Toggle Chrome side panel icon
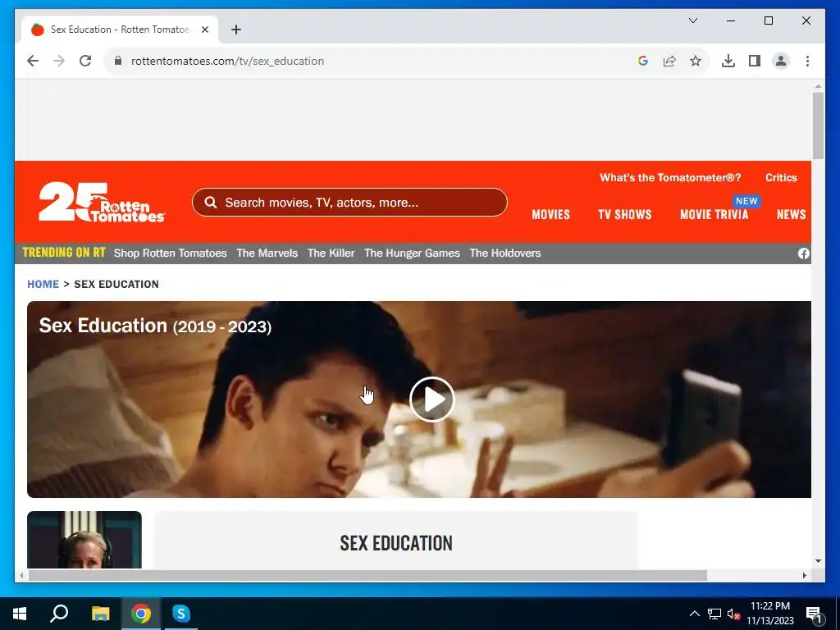Viewport: 840px width, 630px height. (x=755, y=61)
